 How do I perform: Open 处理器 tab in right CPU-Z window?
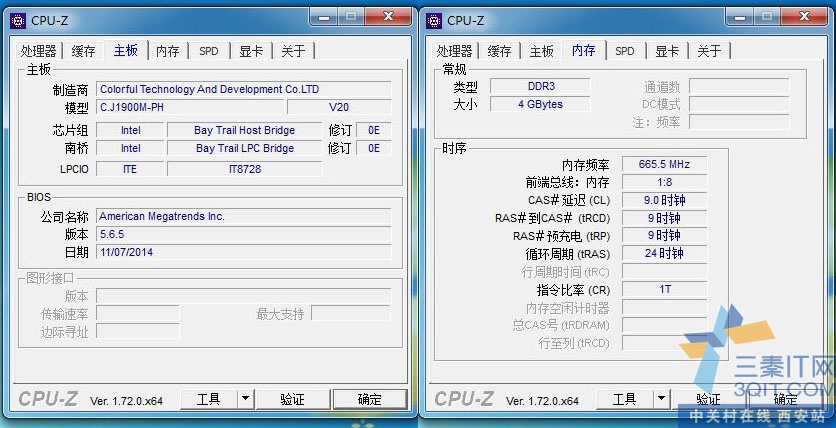tap(454, 51)
